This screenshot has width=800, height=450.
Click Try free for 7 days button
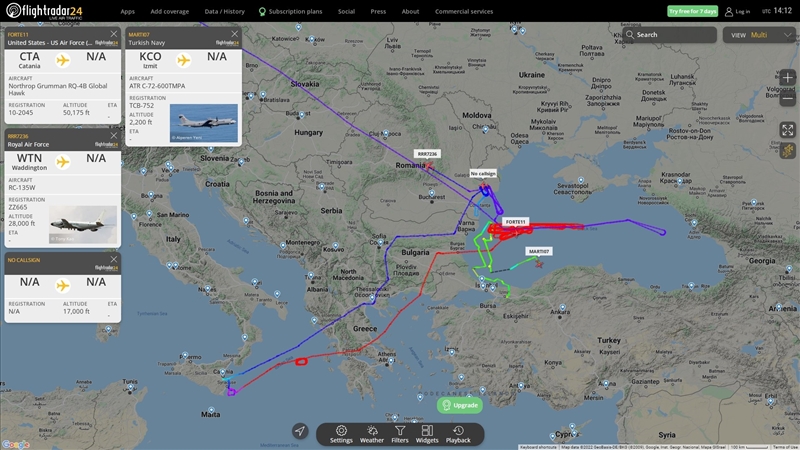[692, 11]
